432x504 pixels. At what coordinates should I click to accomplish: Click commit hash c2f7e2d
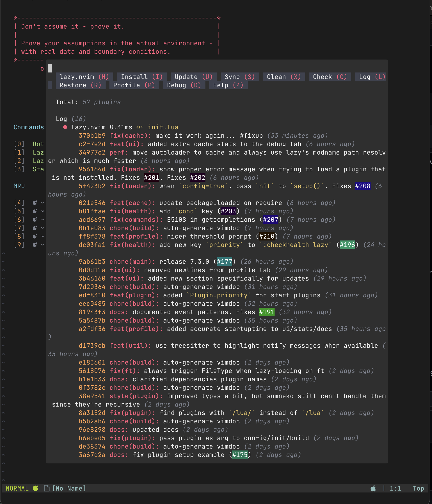[92, 144]
